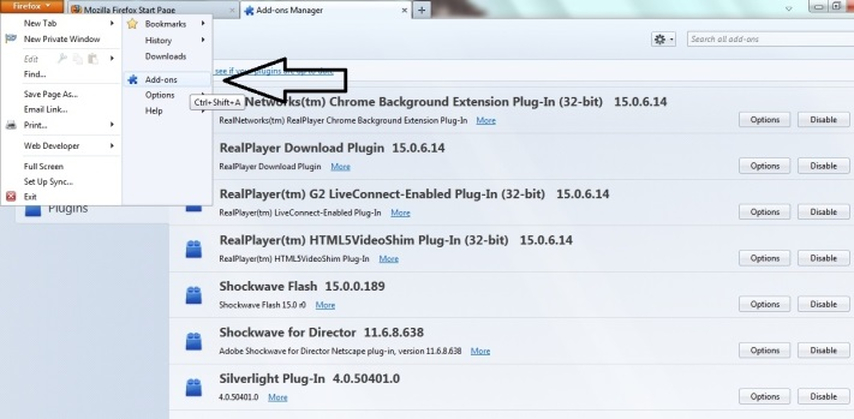
Task: Open a new tab with plus button
Action: click(x=422, y=10)
